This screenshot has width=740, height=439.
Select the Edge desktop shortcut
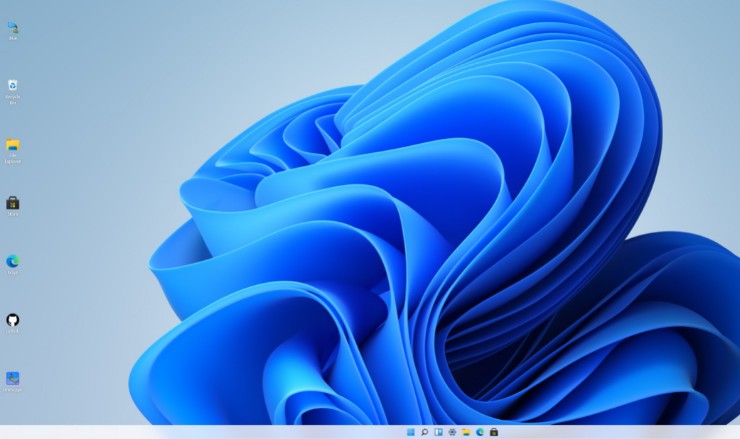point(13,265)
